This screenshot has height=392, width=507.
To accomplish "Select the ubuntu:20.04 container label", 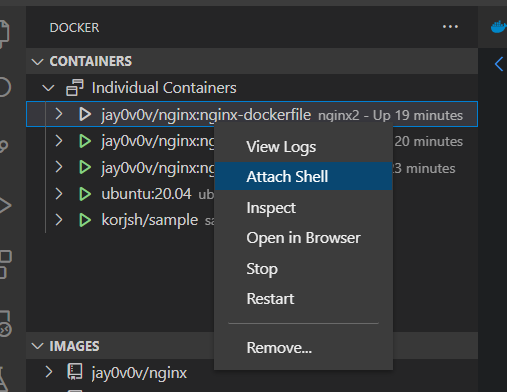I will point(146,194).
